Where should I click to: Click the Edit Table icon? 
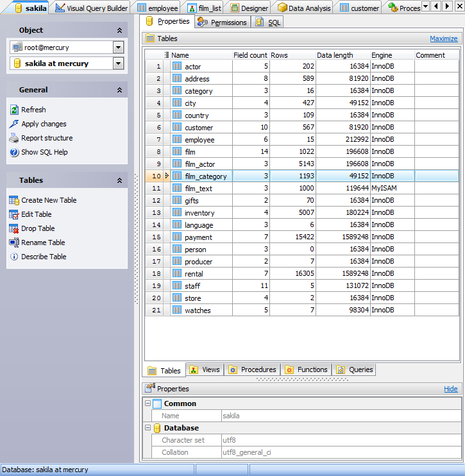coord(14,214)
